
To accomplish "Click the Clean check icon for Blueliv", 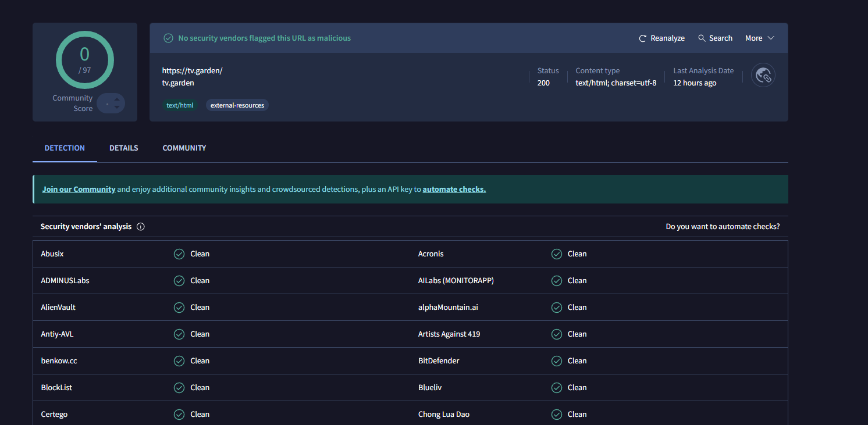I will tap(557, 388).
